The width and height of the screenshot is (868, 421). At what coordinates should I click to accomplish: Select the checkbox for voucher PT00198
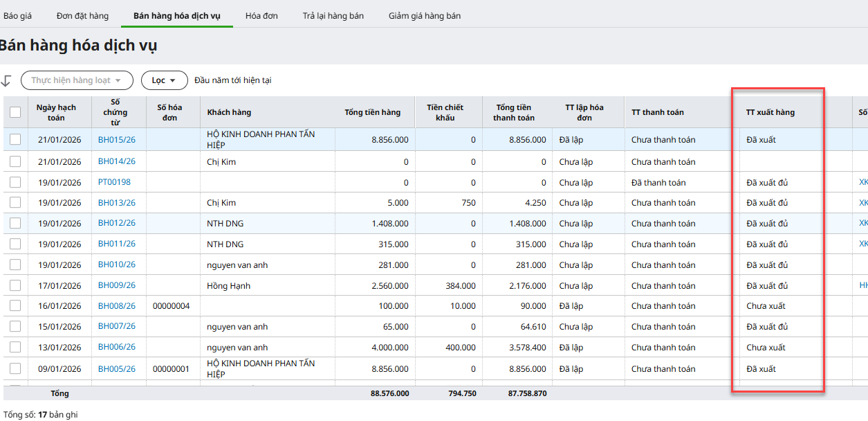tap(15, 183)
